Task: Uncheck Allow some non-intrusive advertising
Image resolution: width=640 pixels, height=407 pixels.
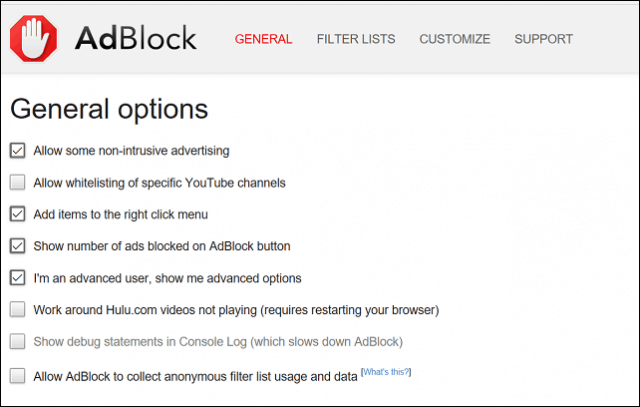Action: [x=18, y=150]
